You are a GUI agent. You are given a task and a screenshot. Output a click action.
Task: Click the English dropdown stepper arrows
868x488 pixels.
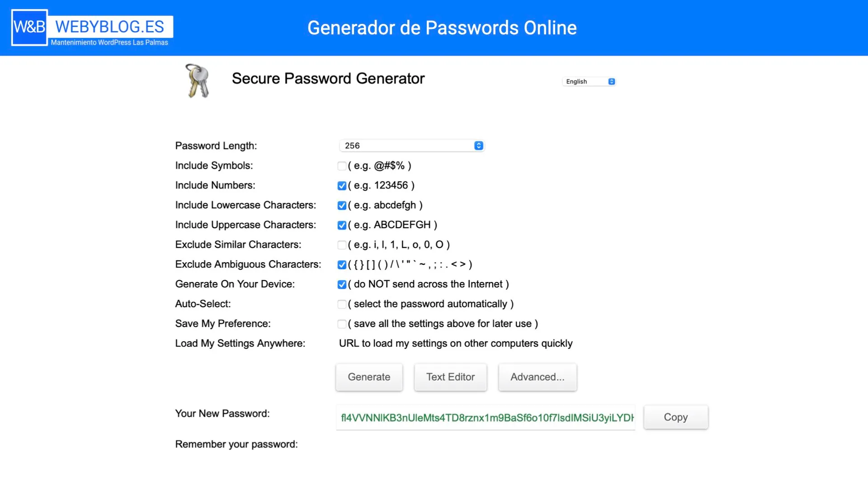612,81
